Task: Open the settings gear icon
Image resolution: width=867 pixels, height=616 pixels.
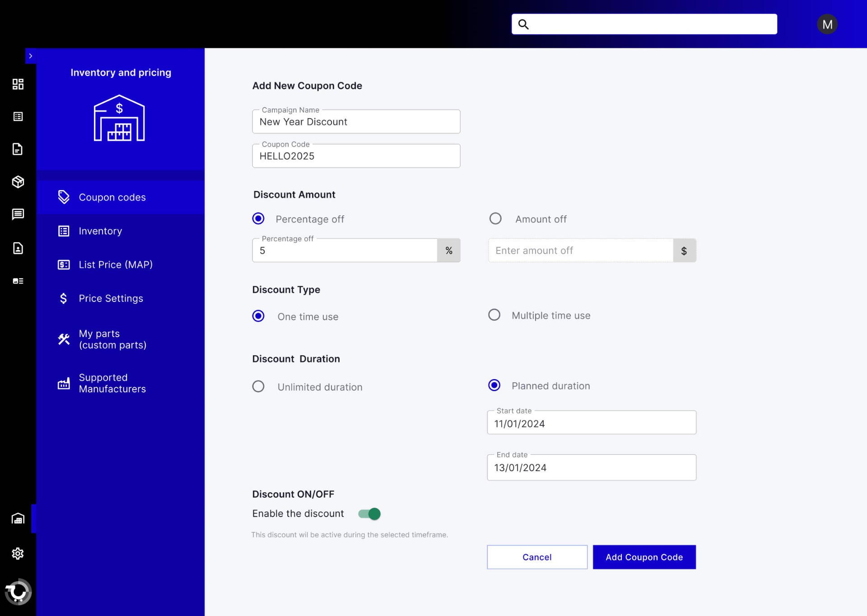Action: point(18,553)
